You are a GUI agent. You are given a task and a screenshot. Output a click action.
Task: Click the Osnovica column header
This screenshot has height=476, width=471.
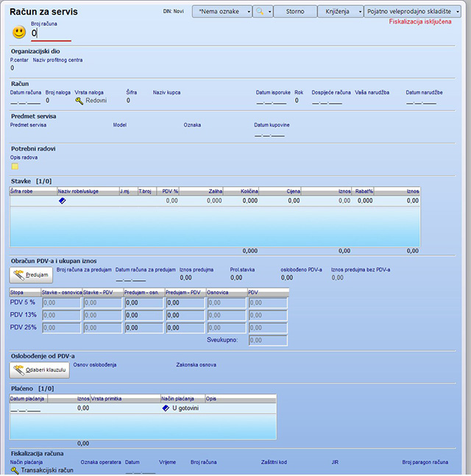pyautogui.click(x=227, y=292)
